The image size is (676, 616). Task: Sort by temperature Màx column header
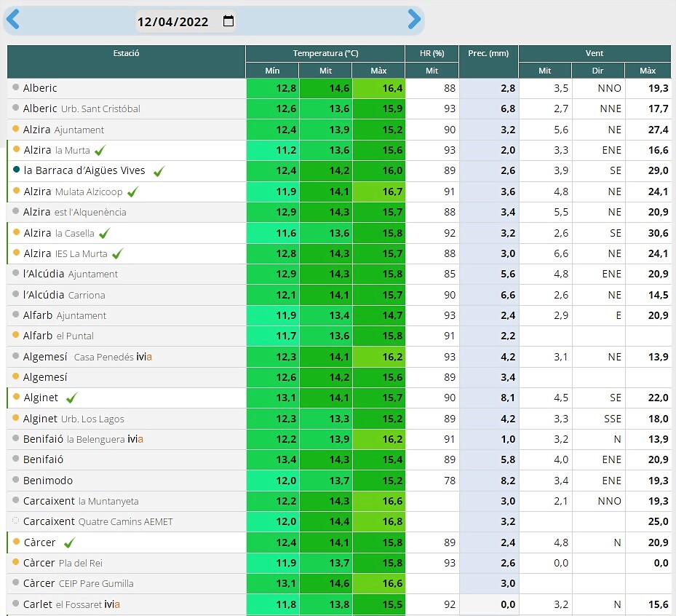(x=378, y=71)
